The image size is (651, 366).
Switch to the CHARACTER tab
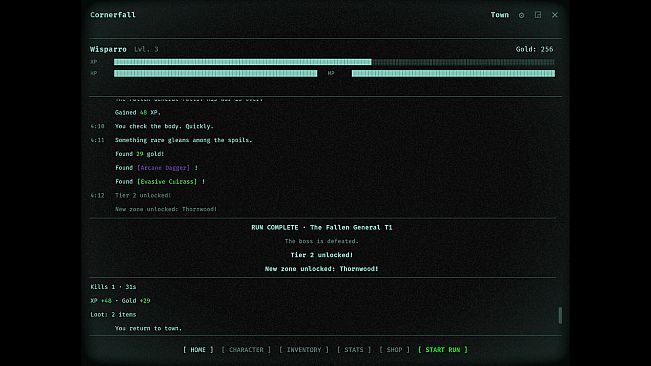click(246, 350)
